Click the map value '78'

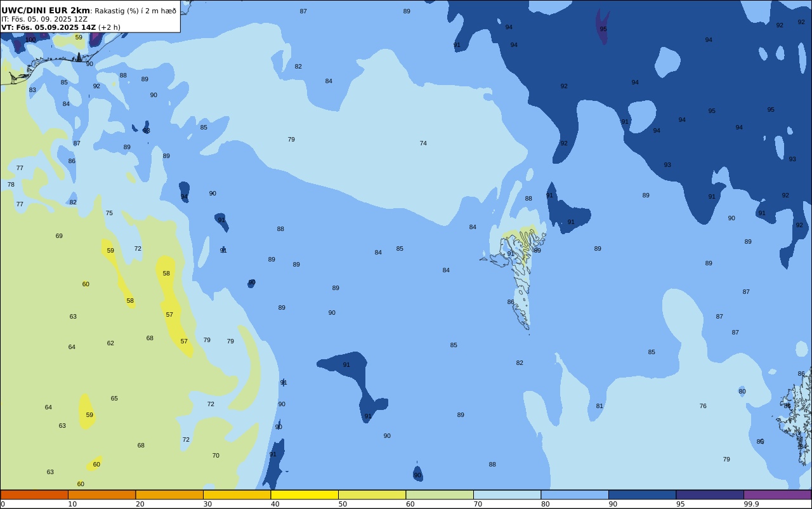11,185
